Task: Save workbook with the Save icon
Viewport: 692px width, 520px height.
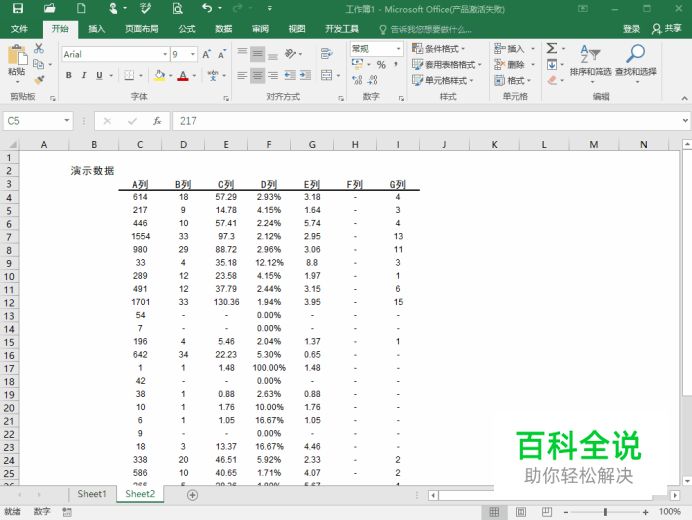Action: coord(18,8)
